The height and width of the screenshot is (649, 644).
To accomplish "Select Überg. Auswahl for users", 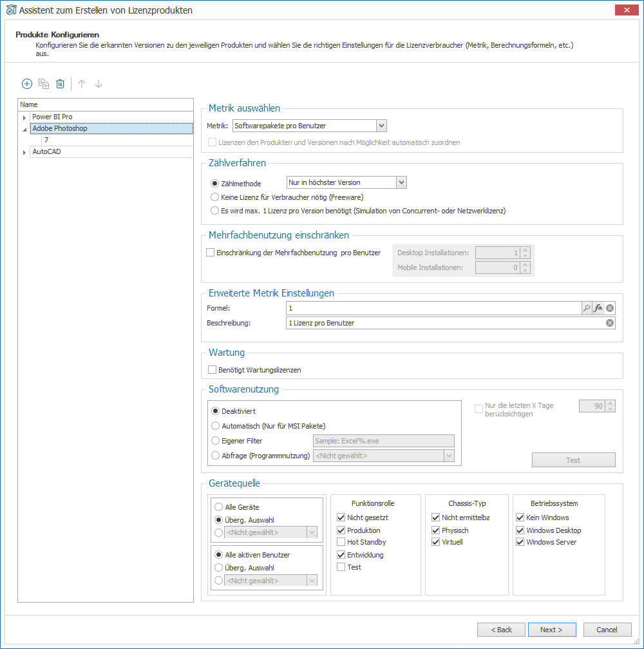I will [x=219, y=567].
